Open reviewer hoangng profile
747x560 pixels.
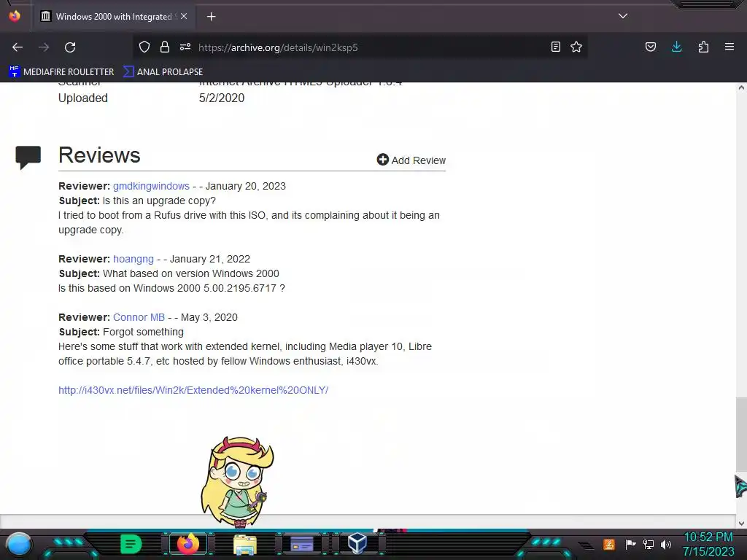[133, 259]
